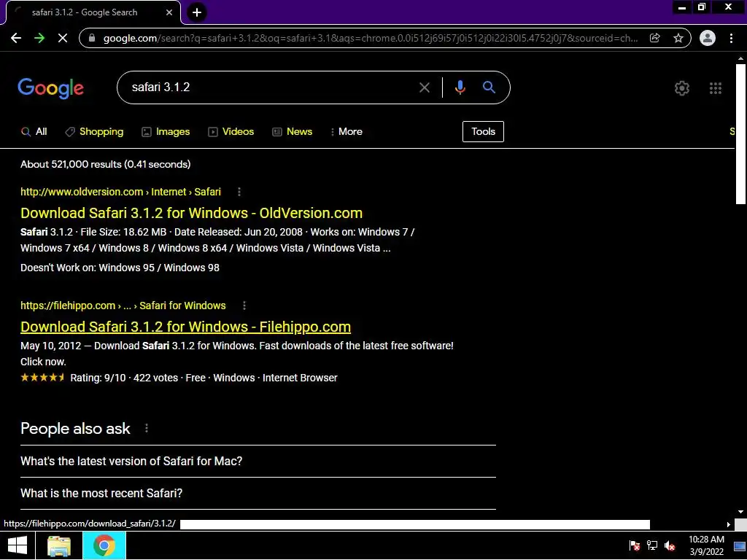Open the taskbar clock showing 10:28 AM

[x=706, y=545]
